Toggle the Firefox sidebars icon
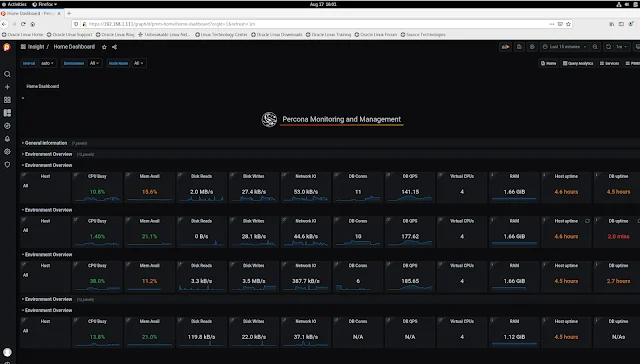 coord(621,24)
